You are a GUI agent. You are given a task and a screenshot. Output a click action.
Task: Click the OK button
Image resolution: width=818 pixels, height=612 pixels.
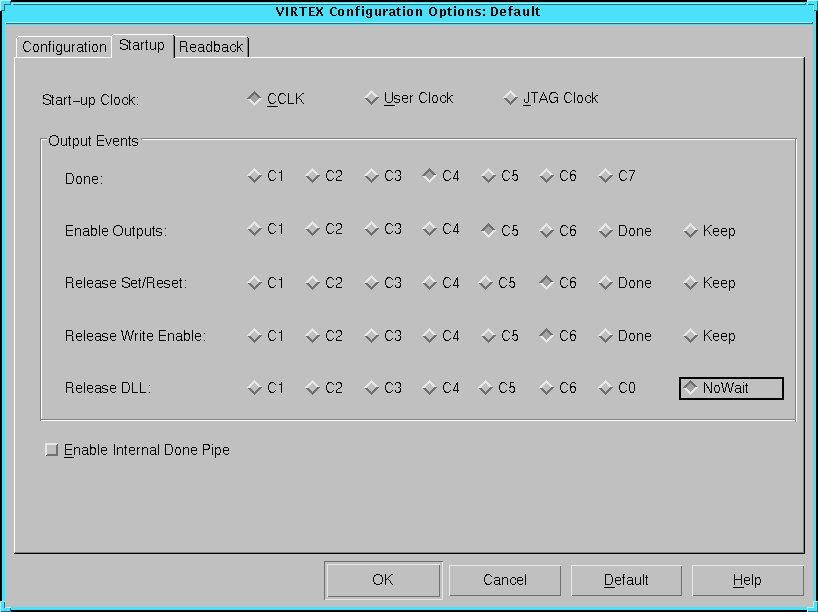tap(383, 580)
